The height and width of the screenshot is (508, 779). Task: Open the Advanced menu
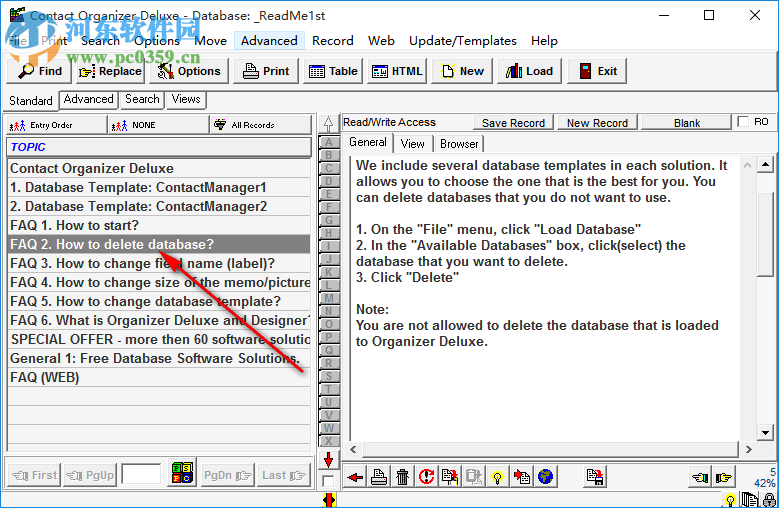click(x=269, y=41)
